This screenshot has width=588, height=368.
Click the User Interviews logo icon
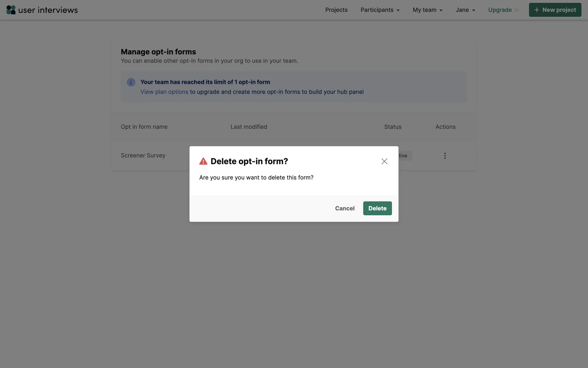(x=11, y=10)
